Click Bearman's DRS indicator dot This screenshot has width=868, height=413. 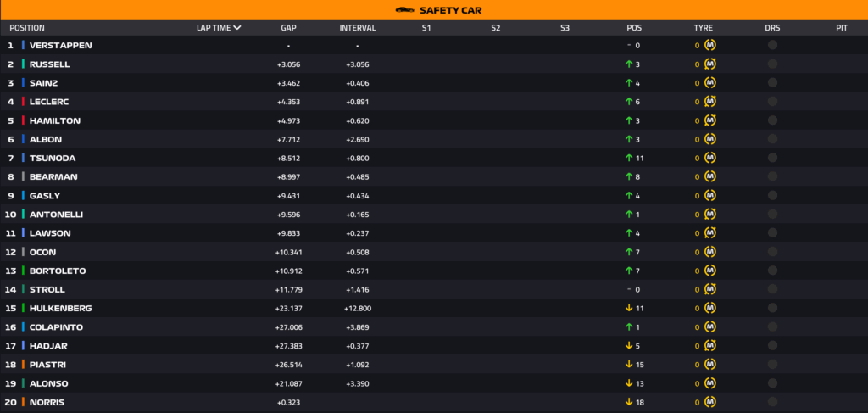(772, 176)
